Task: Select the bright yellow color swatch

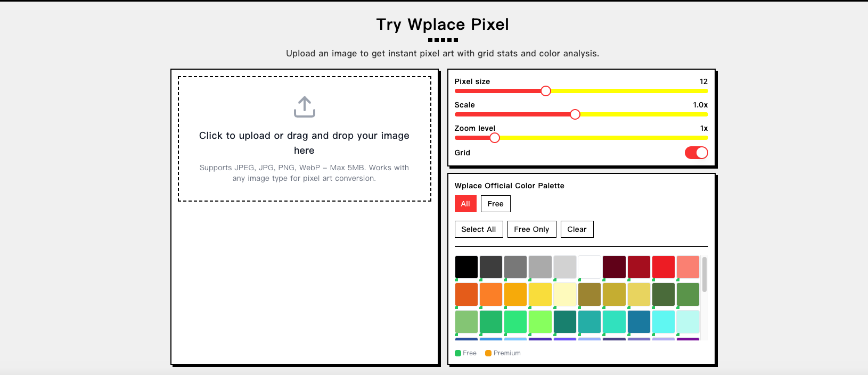Action: pyautogui.click(x=540, y=294)
